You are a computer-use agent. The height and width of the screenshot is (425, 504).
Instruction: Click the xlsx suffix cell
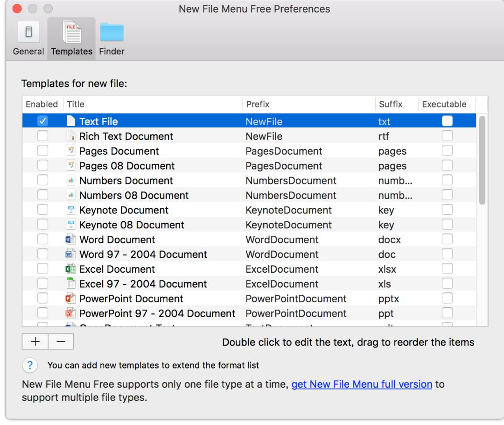[387, 269]
